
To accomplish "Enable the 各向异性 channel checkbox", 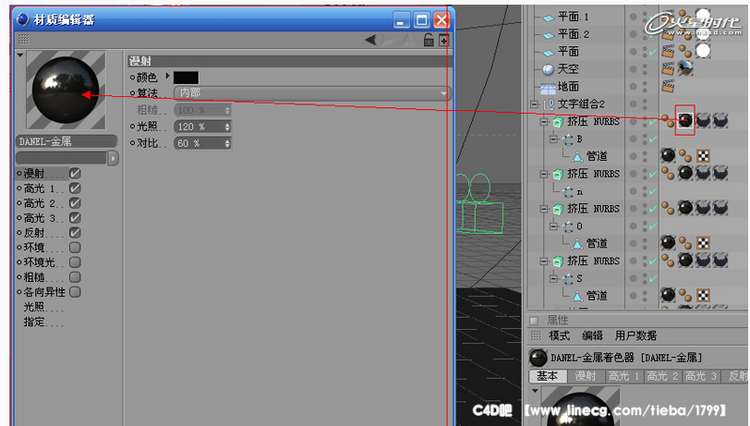I will click(75, 292).
